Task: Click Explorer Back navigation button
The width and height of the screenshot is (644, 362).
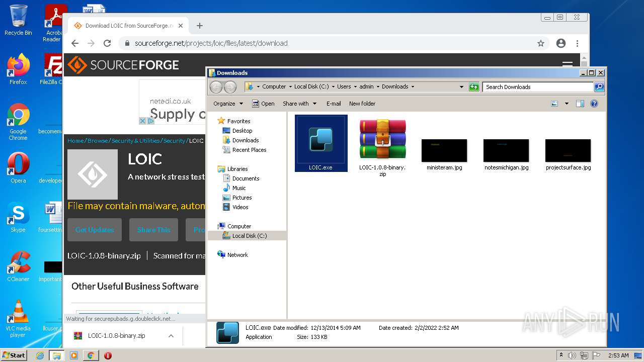Action: click(216, 87)
